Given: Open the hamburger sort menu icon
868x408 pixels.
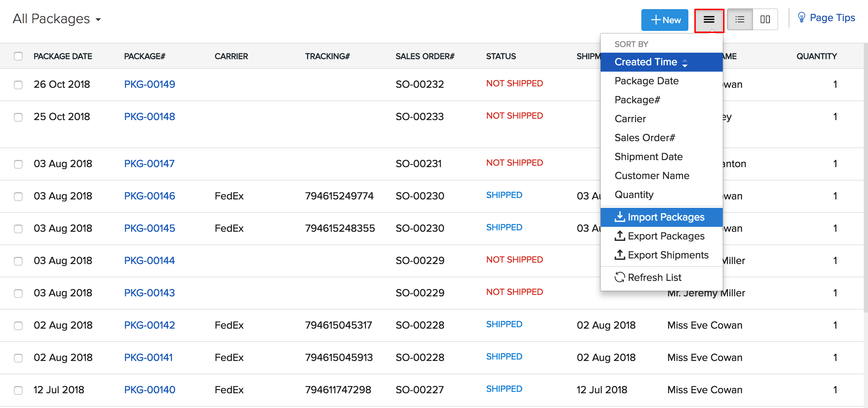Looking at the screenshot, I should point(709,20).
